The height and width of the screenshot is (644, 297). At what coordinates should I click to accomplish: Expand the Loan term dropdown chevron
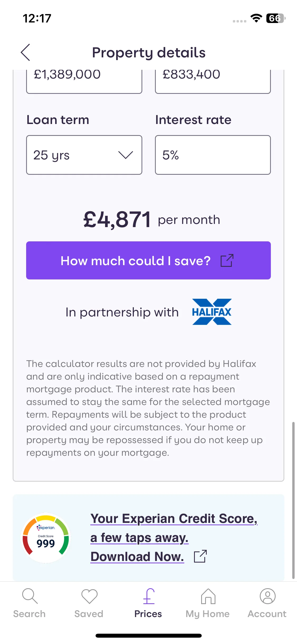point(125,155)
